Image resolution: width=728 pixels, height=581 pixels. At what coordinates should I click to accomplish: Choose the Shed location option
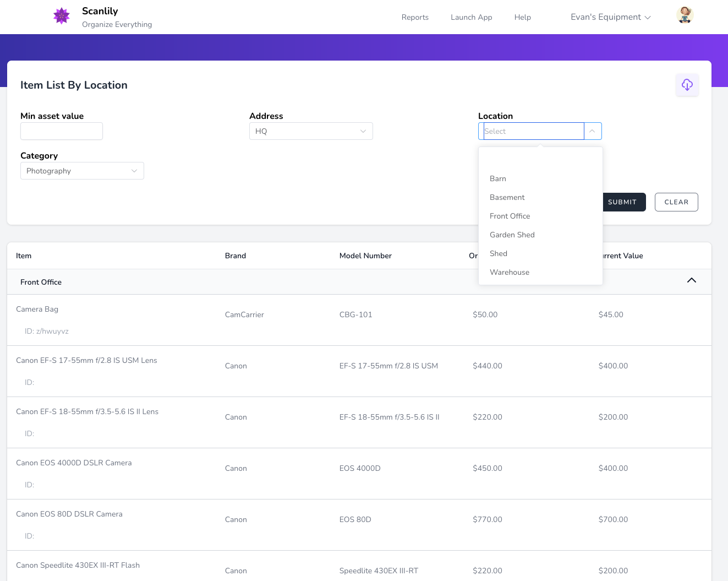[499, 253]
